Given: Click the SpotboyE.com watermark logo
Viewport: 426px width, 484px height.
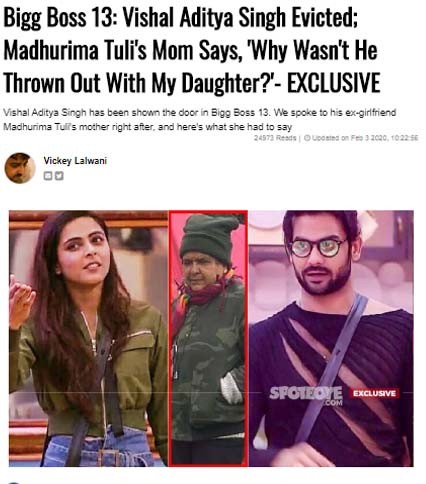Looking at the screenshot, I should [306, 395].
